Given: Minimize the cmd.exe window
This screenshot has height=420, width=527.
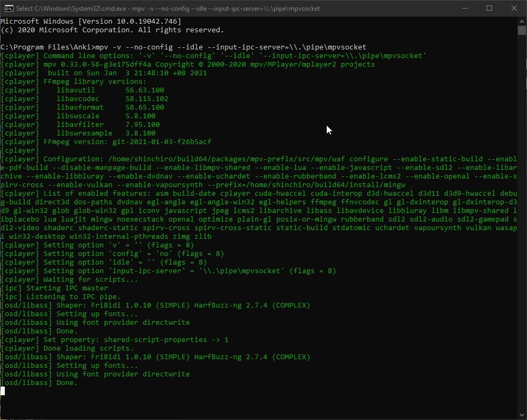Looking at the screenshot, I should (465, 9).
